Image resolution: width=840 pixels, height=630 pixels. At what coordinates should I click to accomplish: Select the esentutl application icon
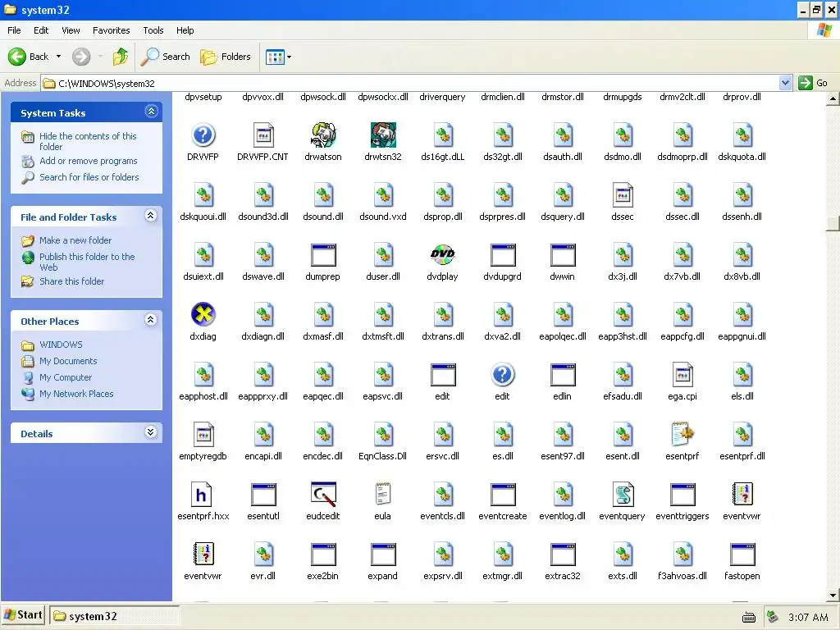coord(263,495)
